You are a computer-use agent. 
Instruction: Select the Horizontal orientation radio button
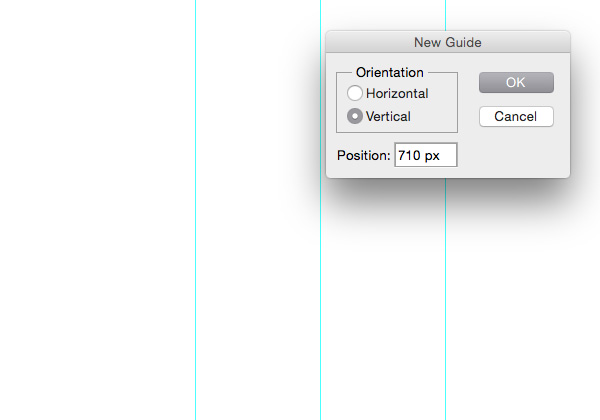coord(355,93)
